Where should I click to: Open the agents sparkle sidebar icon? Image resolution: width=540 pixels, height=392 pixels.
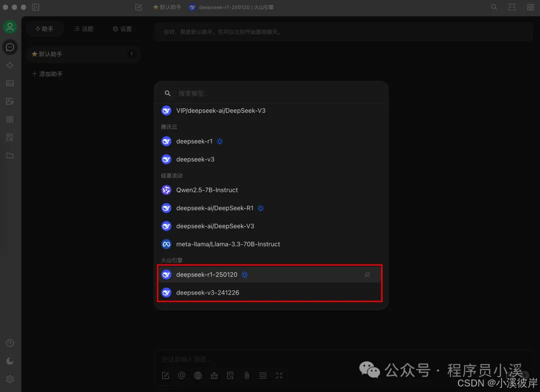pyautogui.click(x=10, y=65)
